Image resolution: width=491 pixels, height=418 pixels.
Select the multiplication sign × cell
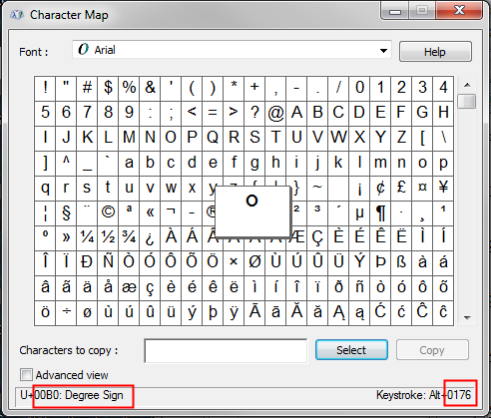click(x=234, y=262)
